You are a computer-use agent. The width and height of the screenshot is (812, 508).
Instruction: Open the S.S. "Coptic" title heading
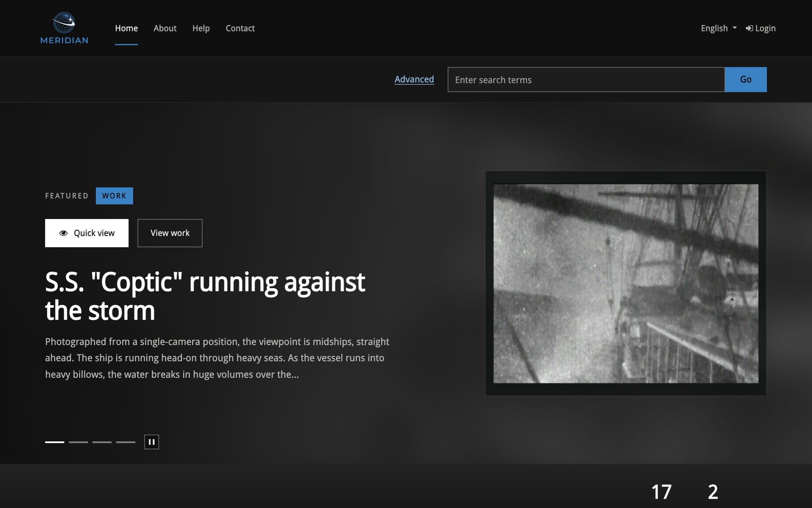[205, 296]
